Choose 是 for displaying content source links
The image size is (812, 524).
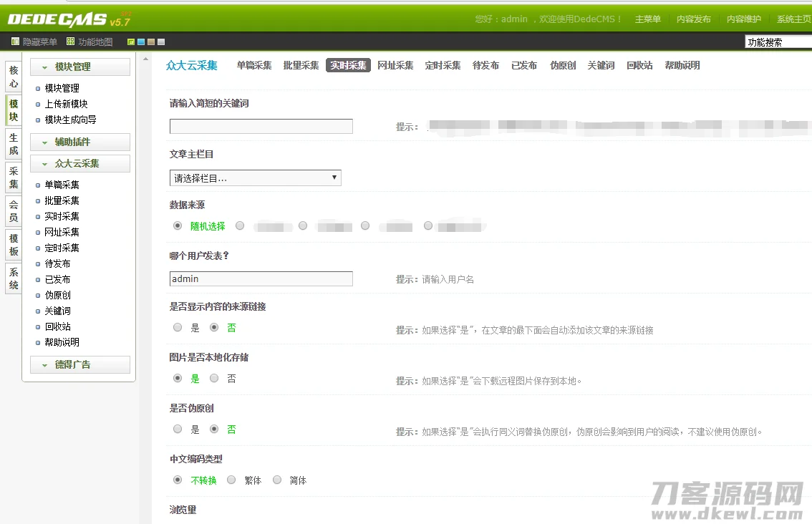(177, 327)
